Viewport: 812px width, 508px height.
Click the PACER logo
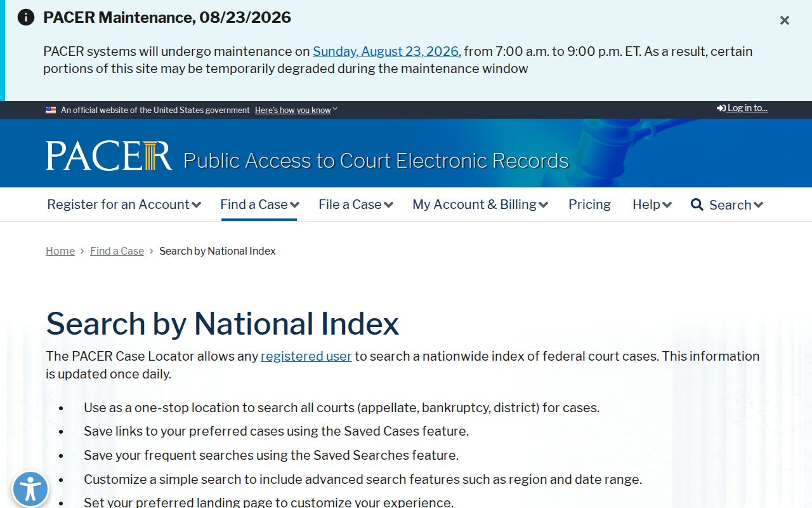pyautogui.click(x=109, y=156)
